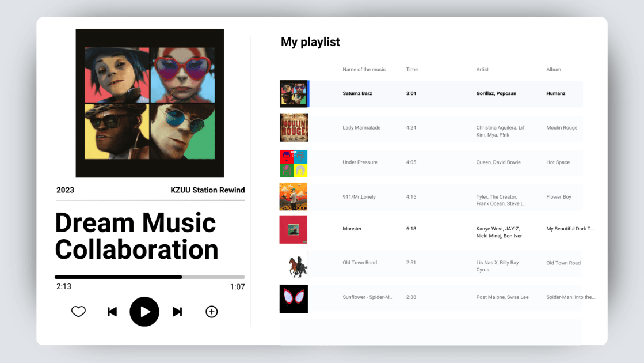644x363 pixels.
Task: Click the plus circle add icon
Action: pyautogui.click(x=212, y=312)
